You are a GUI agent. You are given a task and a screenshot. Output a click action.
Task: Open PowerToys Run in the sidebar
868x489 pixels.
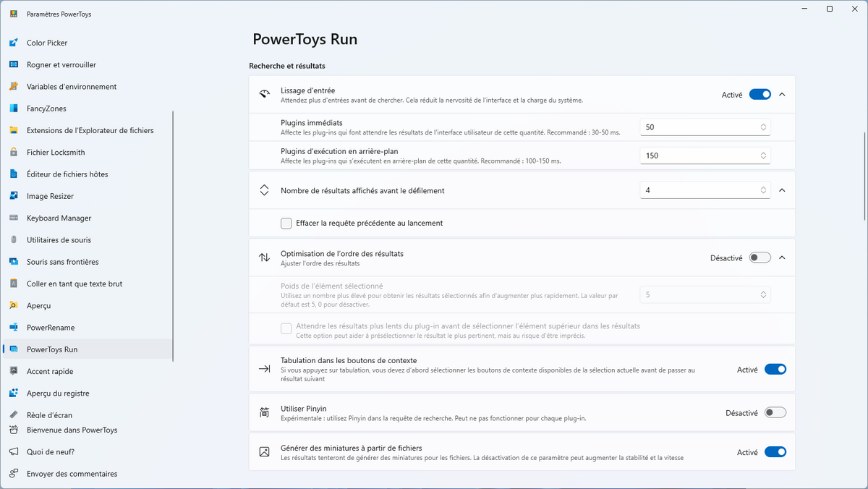click(x=88, y=349)
